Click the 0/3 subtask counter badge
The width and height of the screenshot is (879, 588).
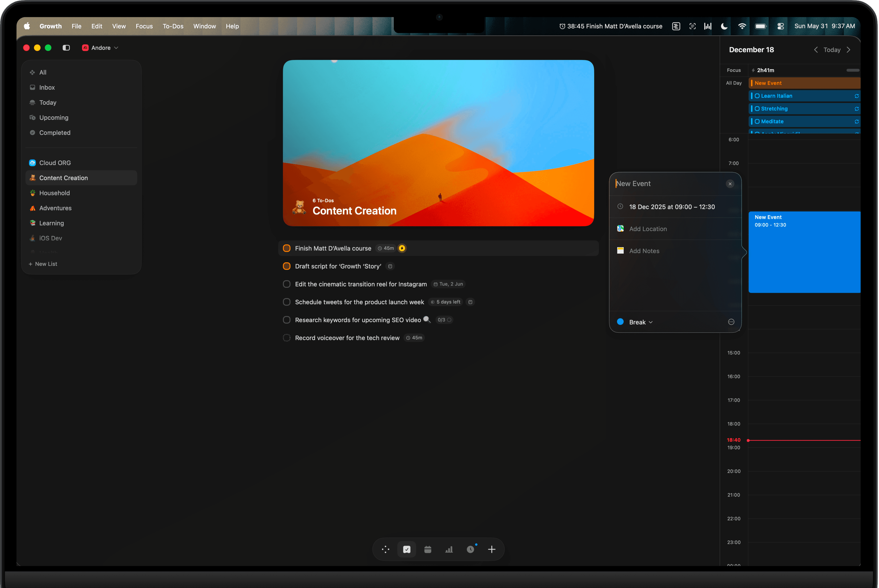tap(444, 320)
